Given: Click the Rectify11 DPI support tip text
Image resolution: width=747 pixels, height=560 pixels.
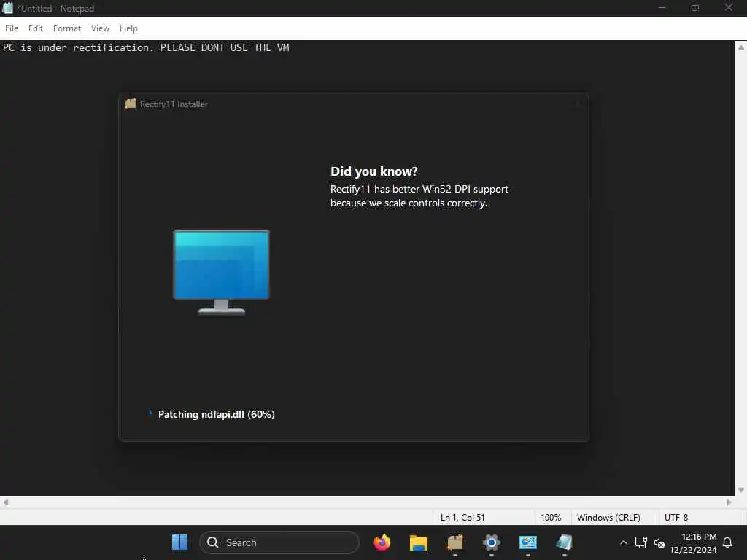Looking at the screenshot, I should click(x=419, y=195).
